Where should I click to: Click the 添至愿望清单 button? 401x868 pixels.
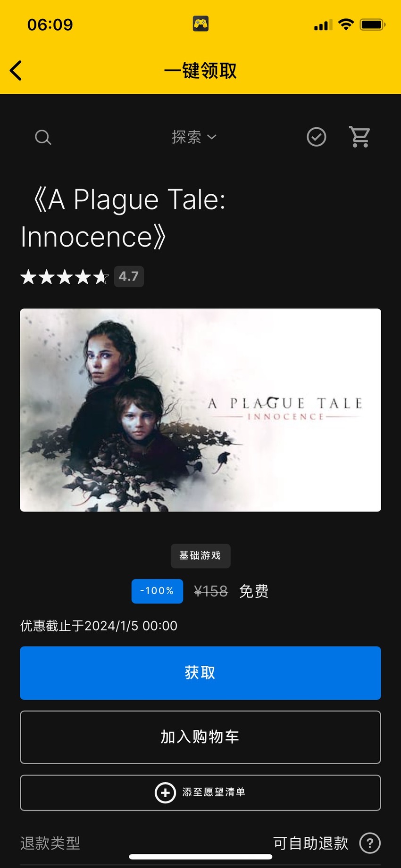[x=200, y=793]
